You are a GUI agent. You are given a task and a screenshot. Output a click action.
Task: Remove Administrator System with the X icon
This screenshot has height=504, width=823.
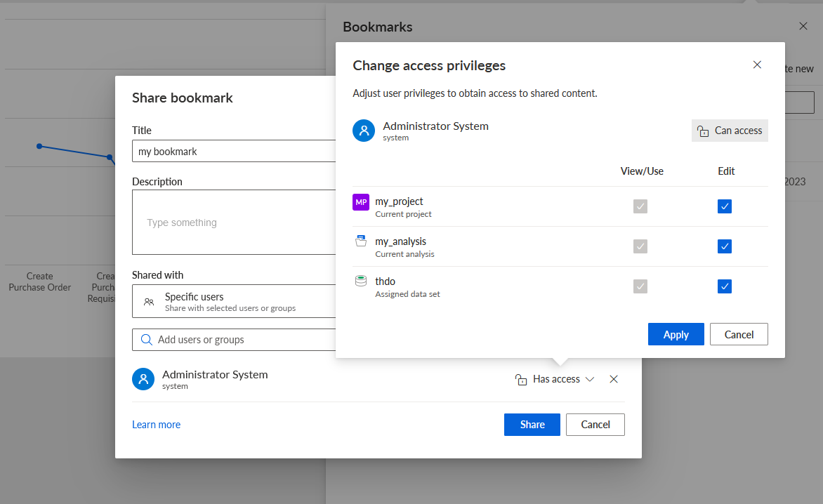coord(614,379)
